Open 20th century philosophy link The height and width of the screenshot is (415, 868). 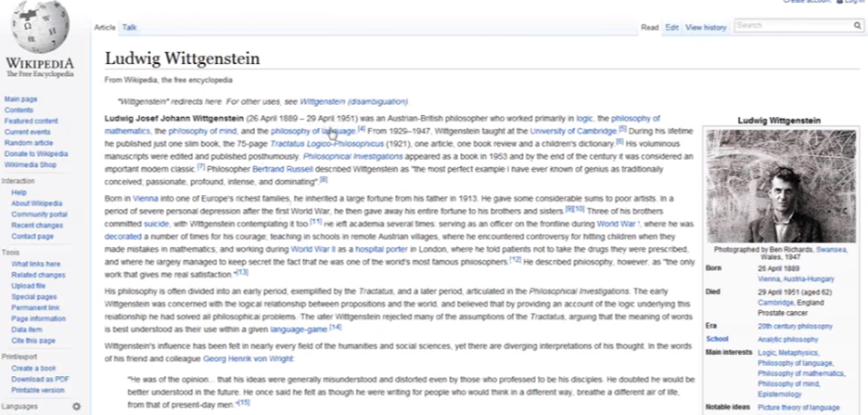tap(795, 327)
